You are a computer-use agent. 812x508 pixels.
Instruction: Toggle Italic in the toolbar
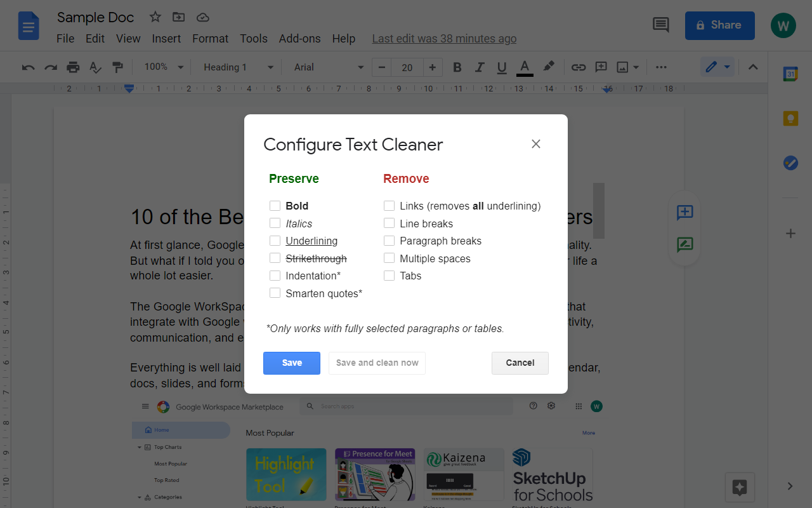click(x=480, y=67)
